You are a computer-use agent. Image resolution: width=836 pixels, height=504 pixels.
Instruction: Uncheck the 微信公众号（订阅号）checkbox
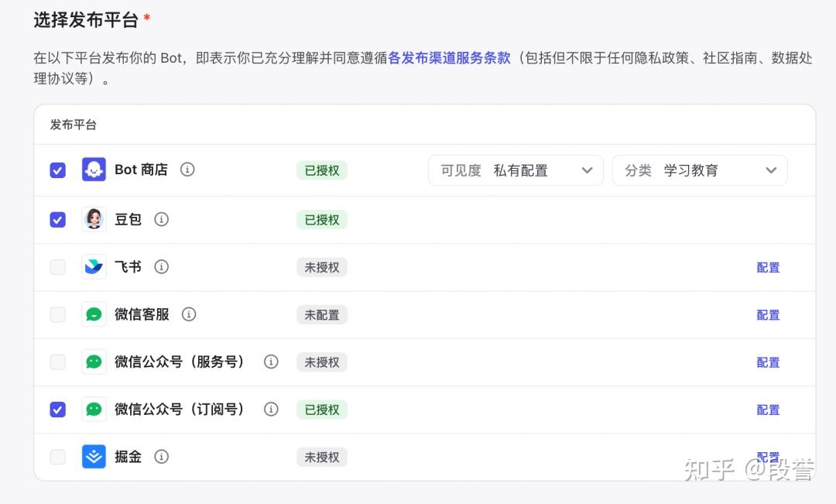pyautogui.click(x=57, y=410)
